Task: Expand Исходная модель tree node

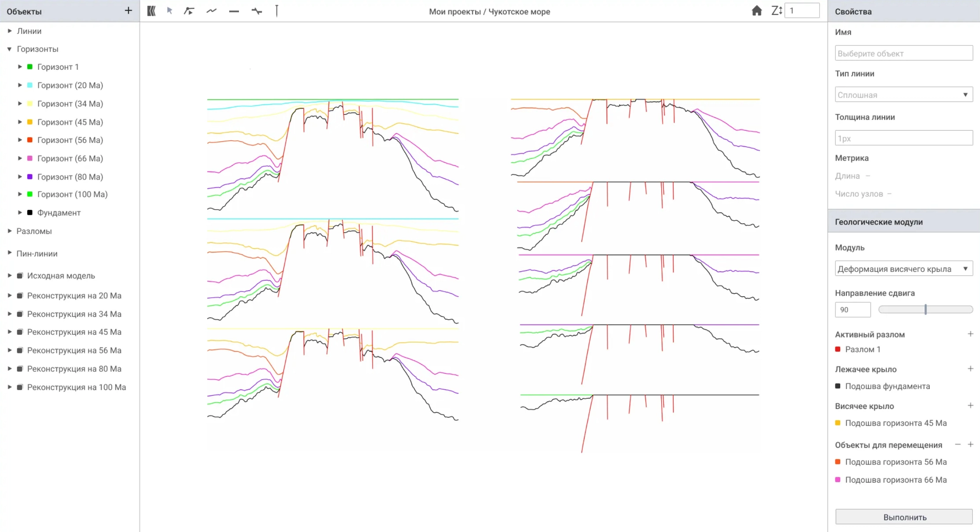Action: click(10, 275)
